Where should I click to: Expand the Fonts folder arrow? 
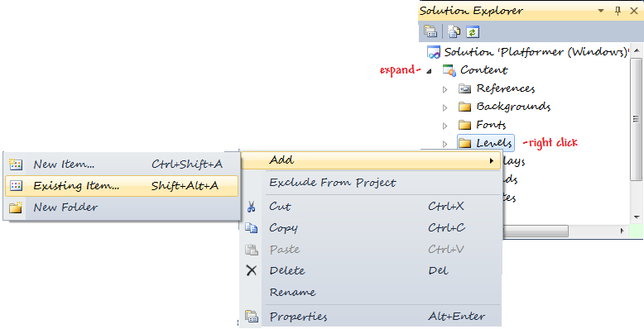(445, 126)
